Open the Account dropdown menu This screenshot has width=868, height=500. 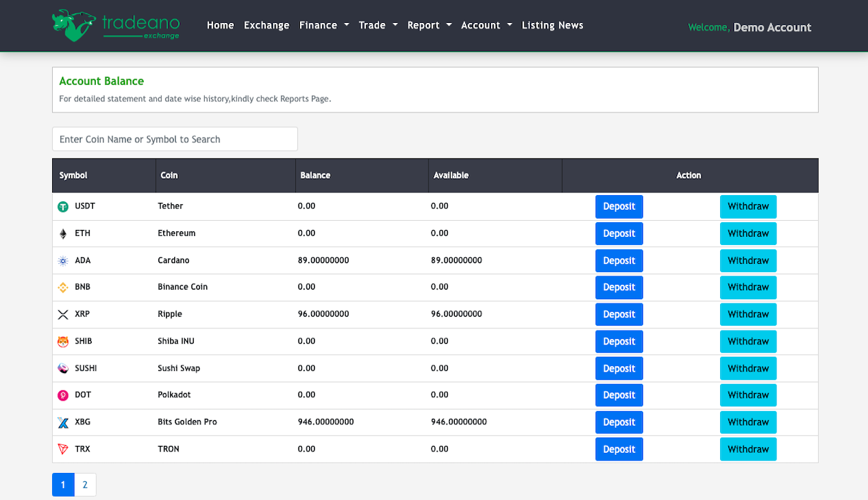(x=487, y=25)
